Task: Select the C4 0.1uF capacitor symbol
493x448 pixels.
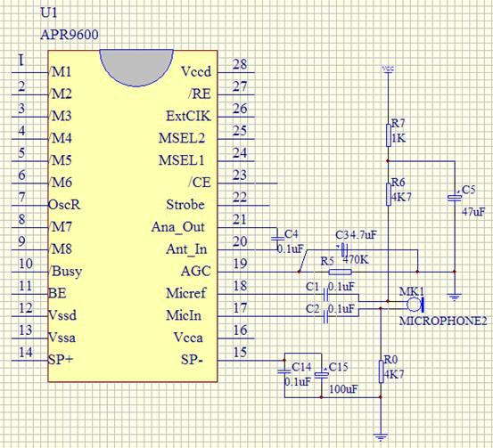Action: 277,239
